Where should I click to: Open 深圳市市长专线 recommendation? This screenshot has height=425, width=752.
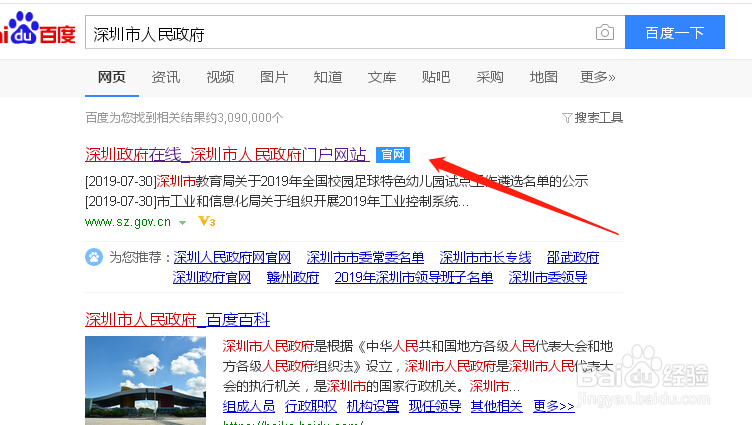(x=485, y=258)
